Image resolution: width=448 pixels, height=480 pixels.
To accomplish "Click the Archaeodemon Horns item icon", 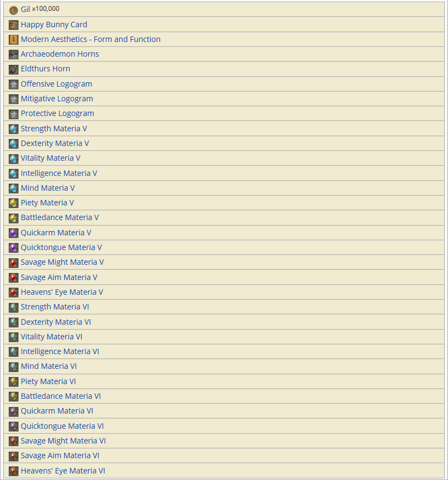I will (14, 54).
